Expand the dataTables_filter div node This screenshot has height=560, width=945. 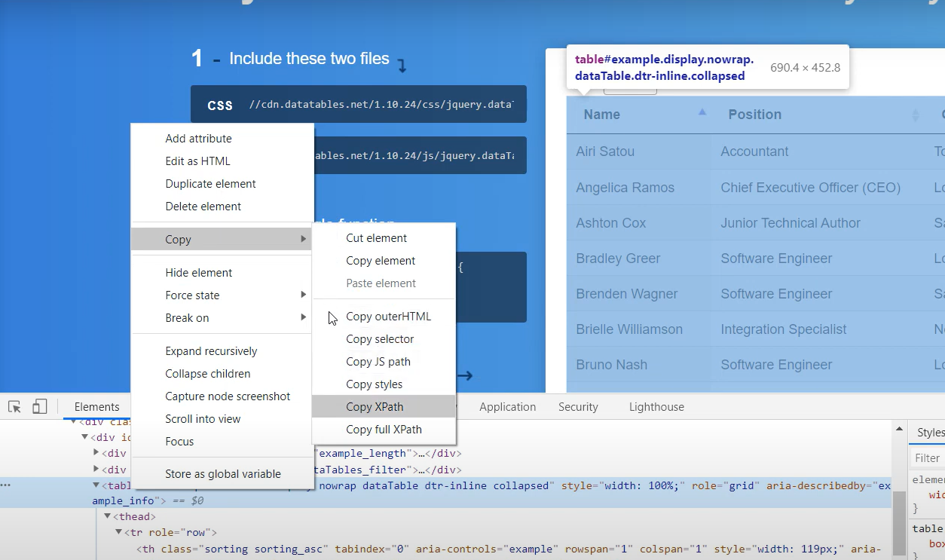coord(96,470)
